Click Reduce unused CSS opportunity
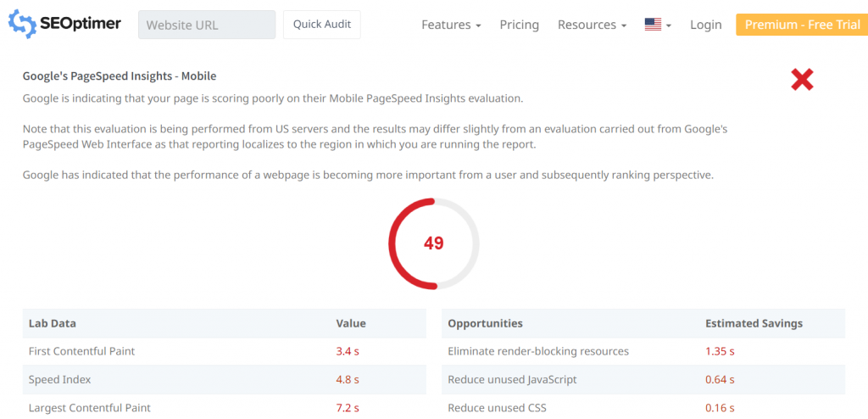868x419 pixels. point(497,408)
